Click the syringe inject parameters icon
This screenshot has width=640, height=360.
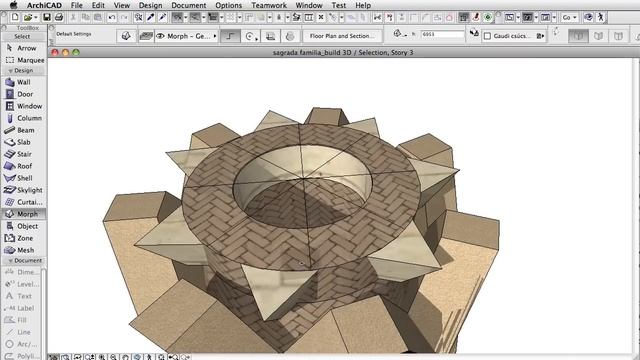[162, 17]
